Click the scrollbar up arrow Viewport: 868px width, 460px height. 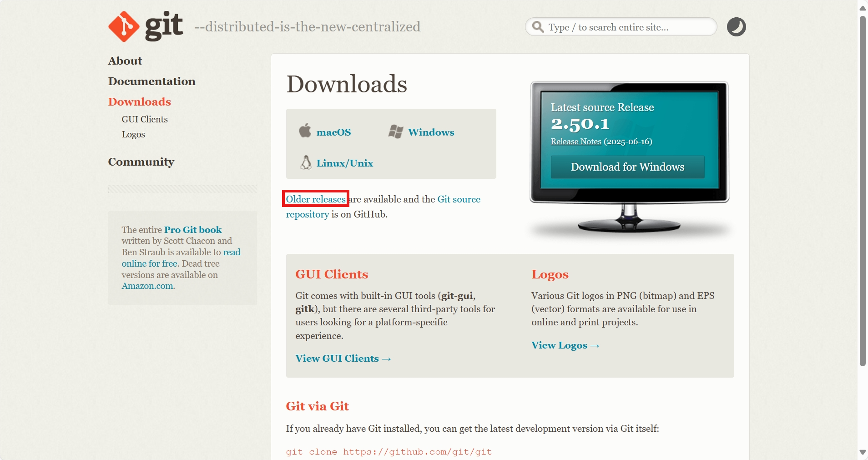pos(863,8)
